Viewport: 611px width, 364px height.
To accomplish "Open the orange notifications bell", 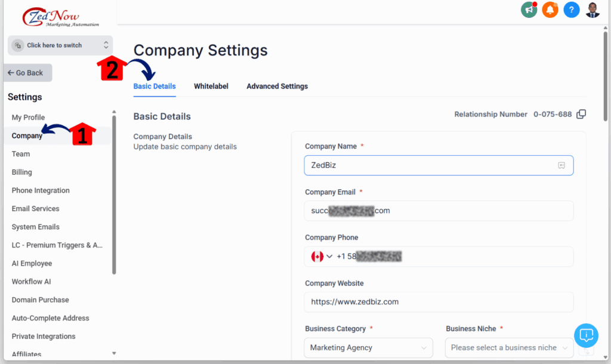I will coord(550,10).
